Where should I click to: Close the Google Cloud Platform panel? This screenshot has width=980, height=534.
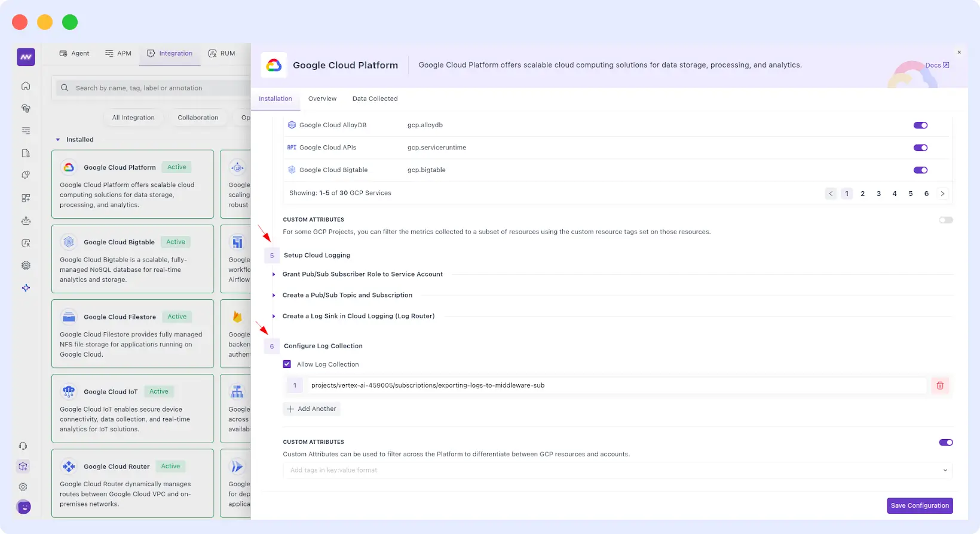pyautogui.click(x=959, y=53)
